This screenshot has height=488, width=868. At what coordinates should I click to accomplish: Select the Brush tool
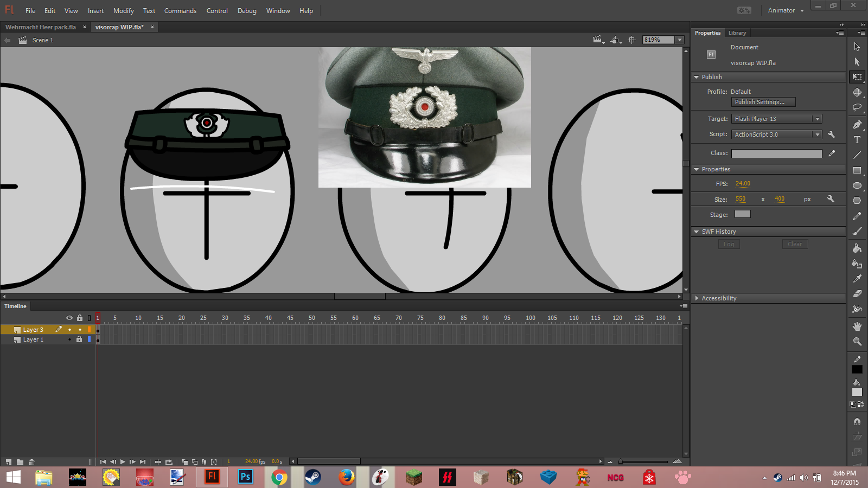pos(857,231)
